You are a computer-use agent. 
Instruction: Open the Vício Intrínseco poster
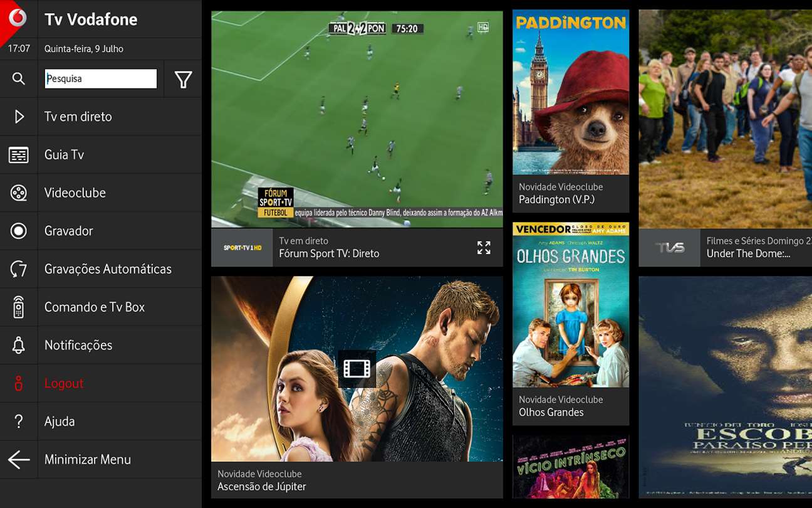click(571, 467)
